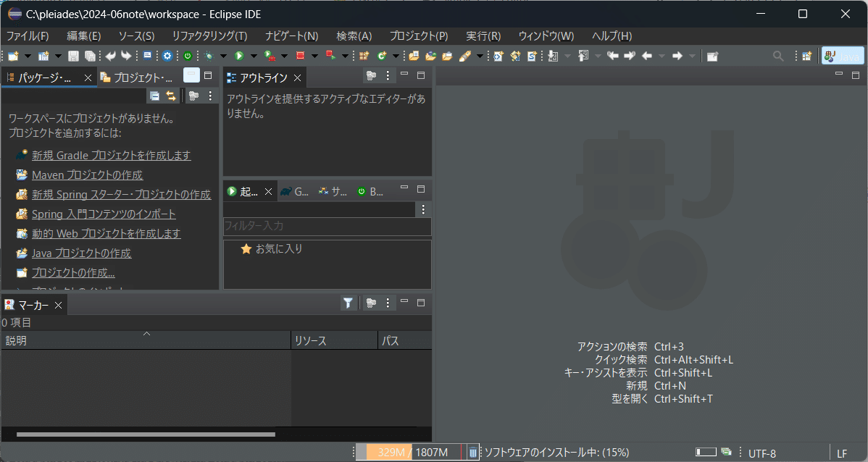Viewport: 868px width, 462px height.
Task: Click the green Run play icon
Action: click(x=239, y=56)
